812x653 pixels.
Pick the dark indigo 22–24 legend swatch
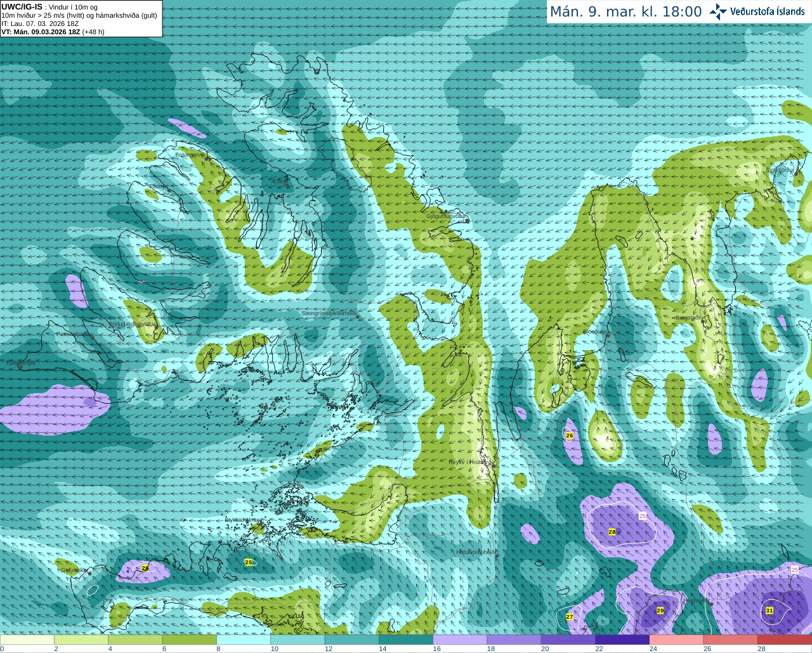622,640
